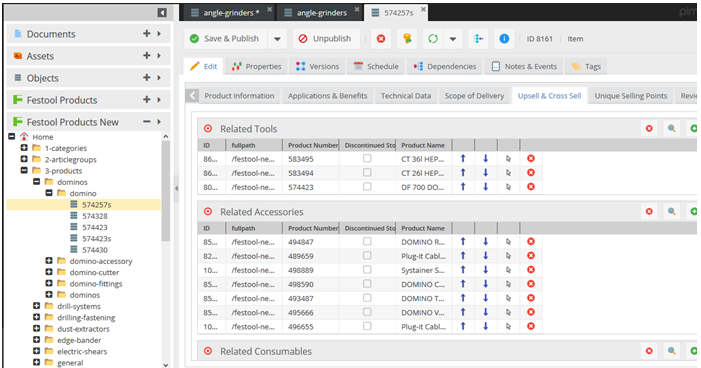Click Product Number column header in Related Tools
Image resolution: width=701 pixels, height=368 pixels.
pos(312,145)
